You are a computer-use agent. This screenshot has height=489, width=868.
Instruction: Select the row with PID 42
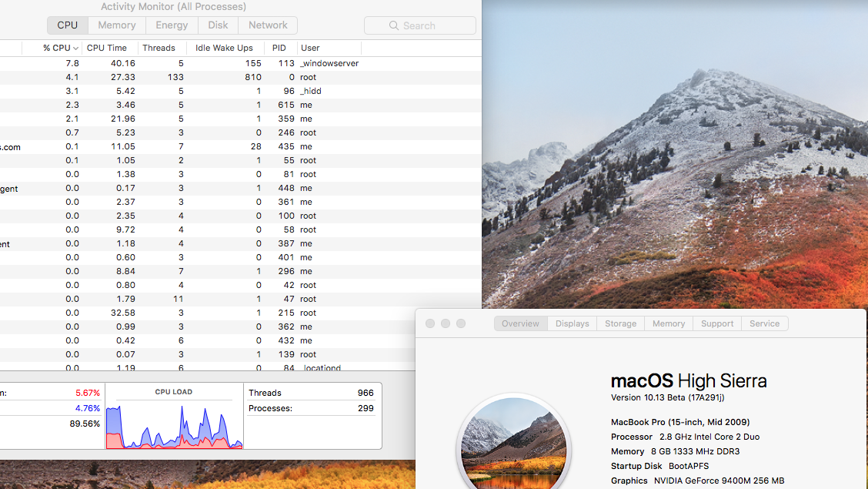pyautogui.click(x=241, y=285)
